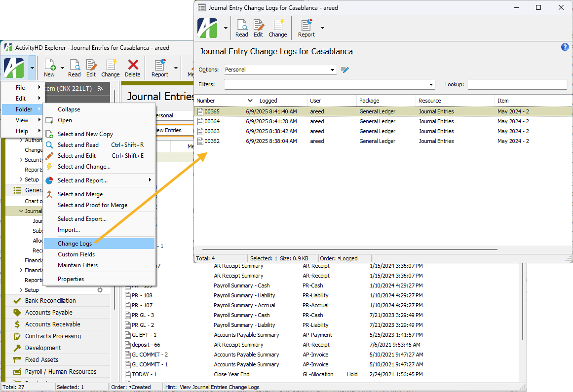Choose Change Logs from the Folder menu
Screen dimensions: 573x392
[x=99, y=244]
